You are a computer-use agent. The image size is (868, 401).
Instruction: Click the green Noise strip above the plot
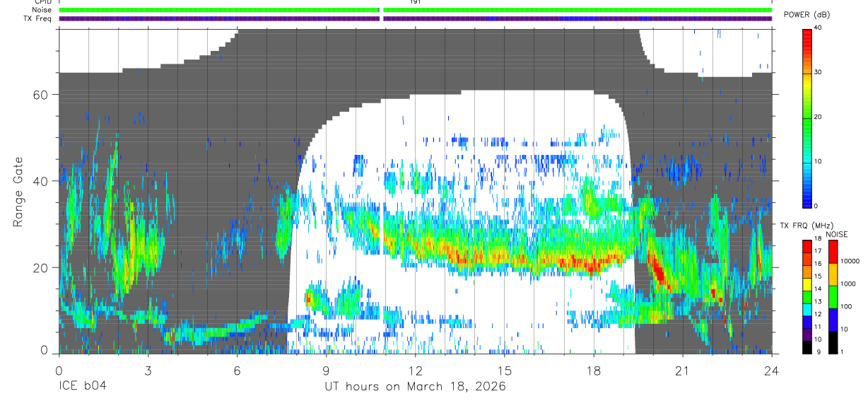[x=416, y=10]
